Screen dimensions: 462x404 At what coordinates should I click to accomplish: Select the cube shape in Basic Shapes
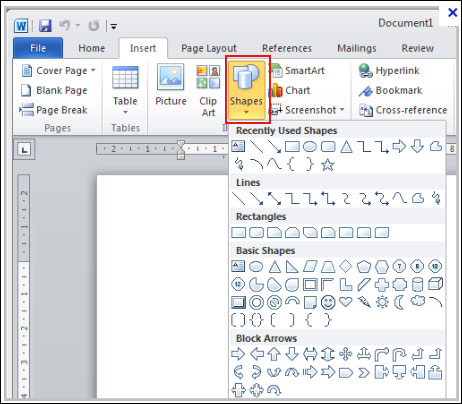[435, 284]
